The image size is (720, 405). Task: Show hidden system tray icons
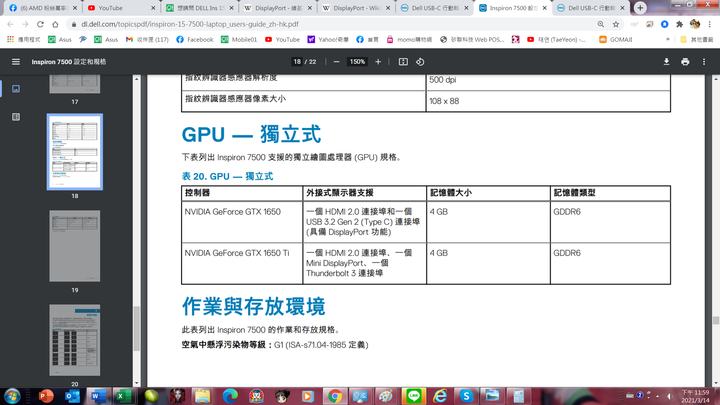point(658,396)
